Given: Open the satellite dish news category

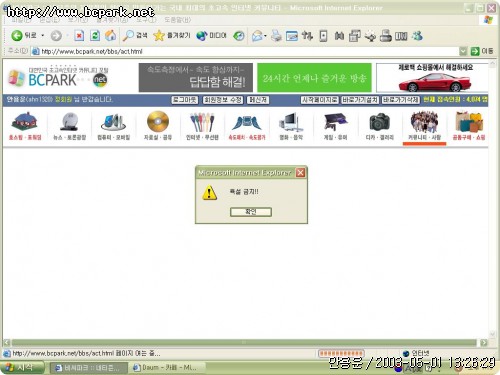Looking at the screenshot, I should point(70,126).
